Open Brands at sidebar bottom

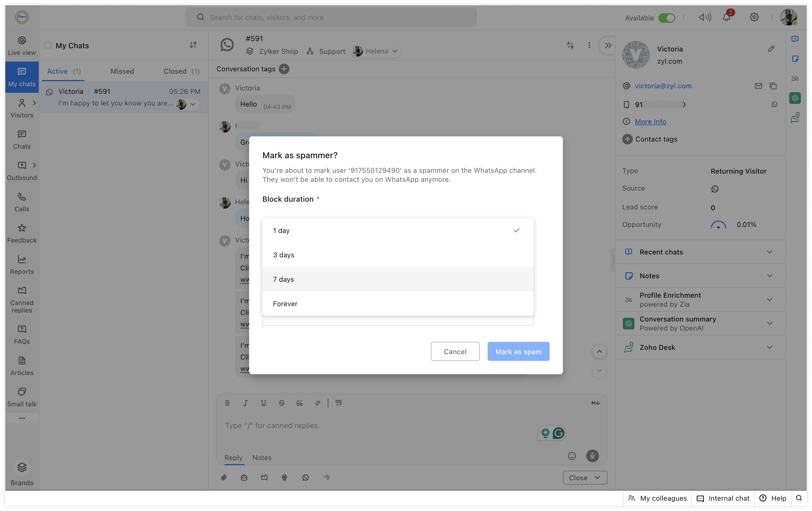[x=22, y=473]
